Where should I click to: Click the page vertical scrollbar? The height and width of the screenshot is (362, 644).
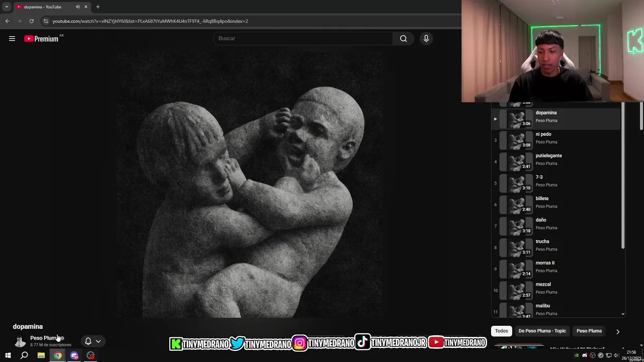tap(641, 116)
